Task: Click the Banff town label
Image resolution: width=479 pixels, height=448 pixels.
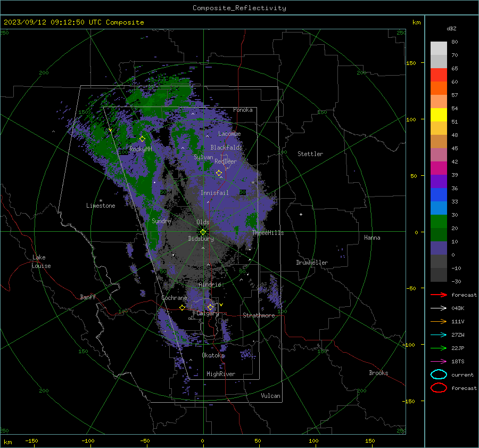Action: (x=88, y=297)
